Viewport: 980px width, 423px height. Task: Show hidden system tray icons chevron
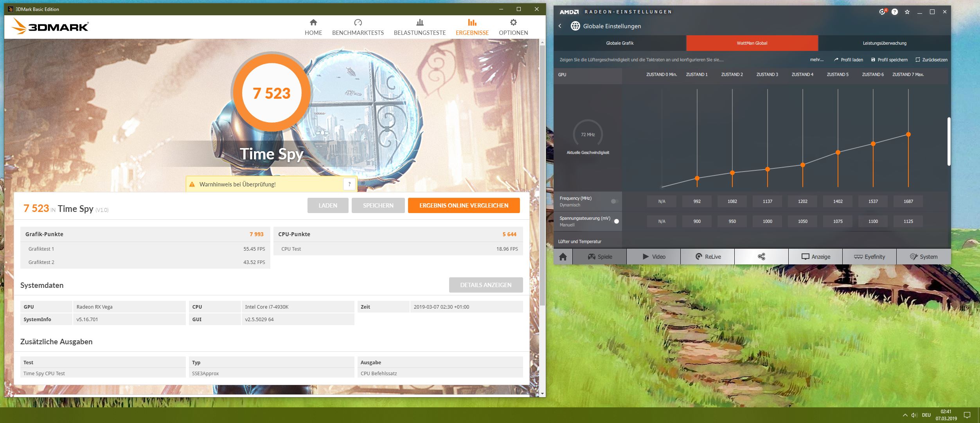pyautogui.click(x=905, y=415)
